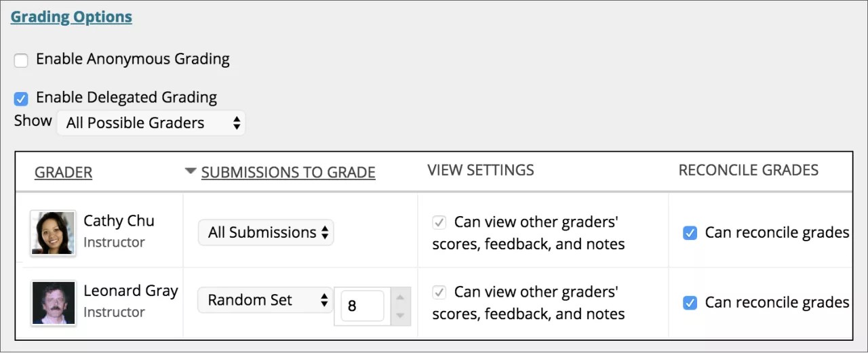Viewport: 868px width, 353px height.
Task: Click the View Settings column header
Action: [x=481, y=170]
